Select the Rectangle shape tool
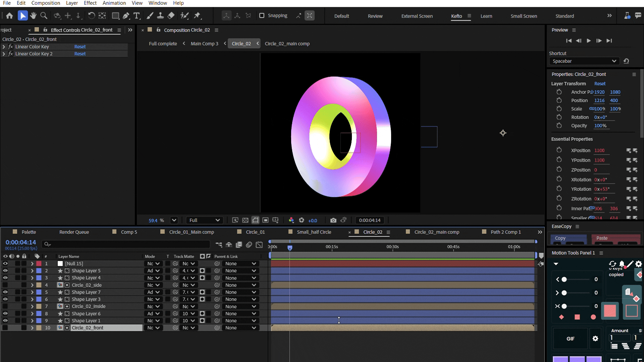Viewport: 644px width, 362px height. 115,16
